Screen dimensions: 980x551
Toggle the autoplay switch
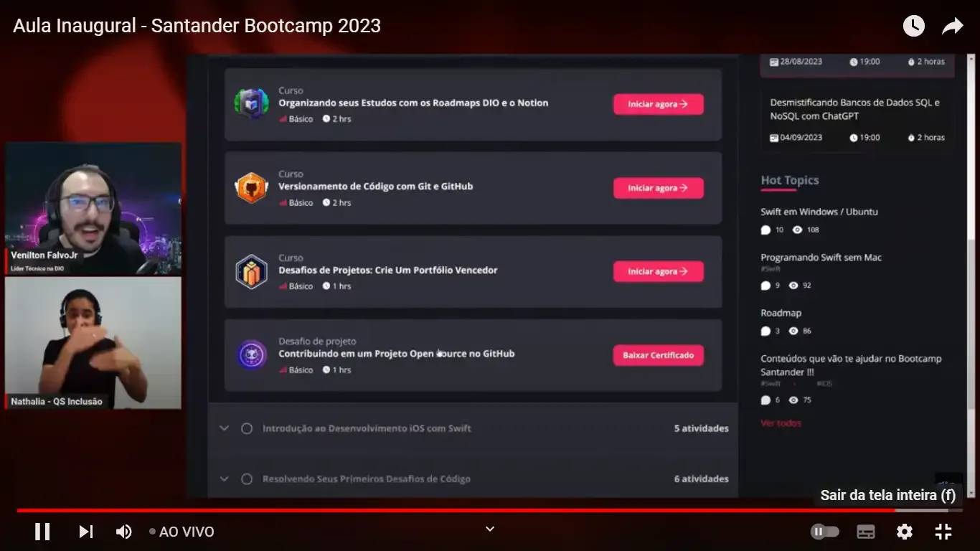824,532
